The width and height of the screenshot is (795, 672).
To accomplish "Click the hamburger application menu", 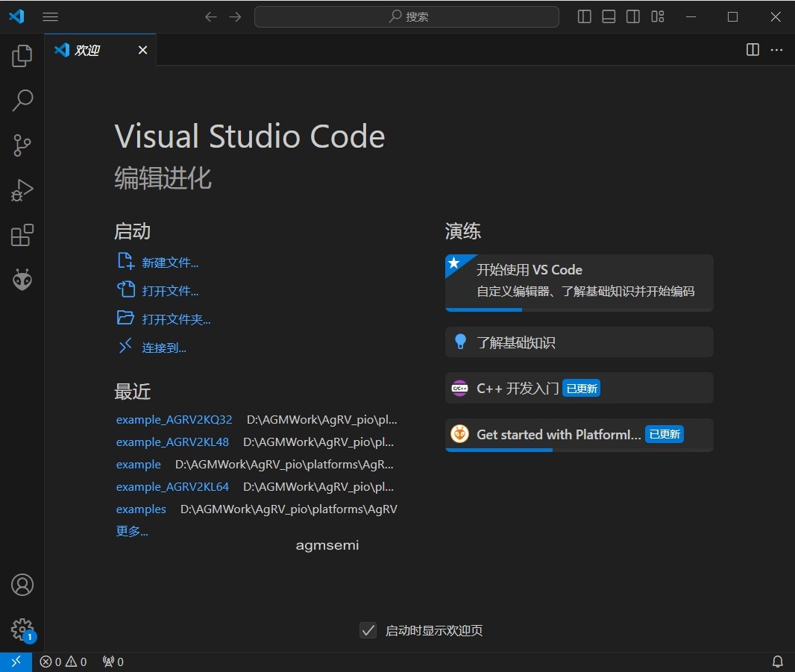I will (50, 16).
